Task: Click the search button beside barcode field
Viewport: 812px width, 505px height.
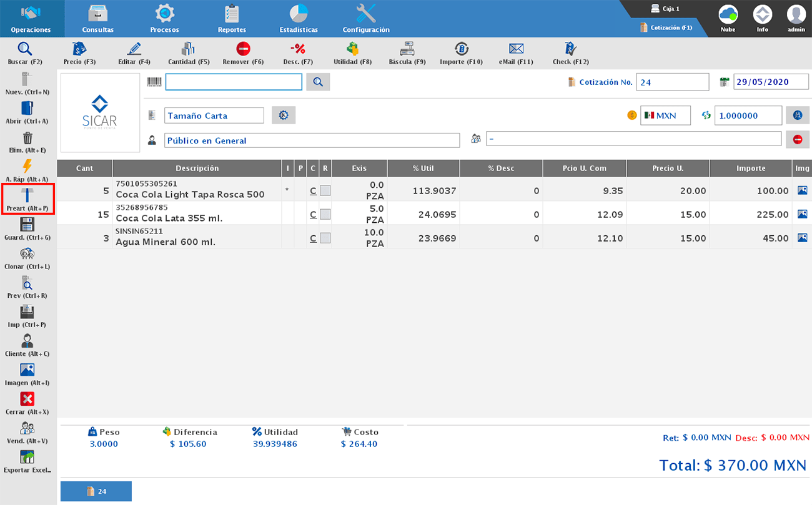Action: click(318, 82)
